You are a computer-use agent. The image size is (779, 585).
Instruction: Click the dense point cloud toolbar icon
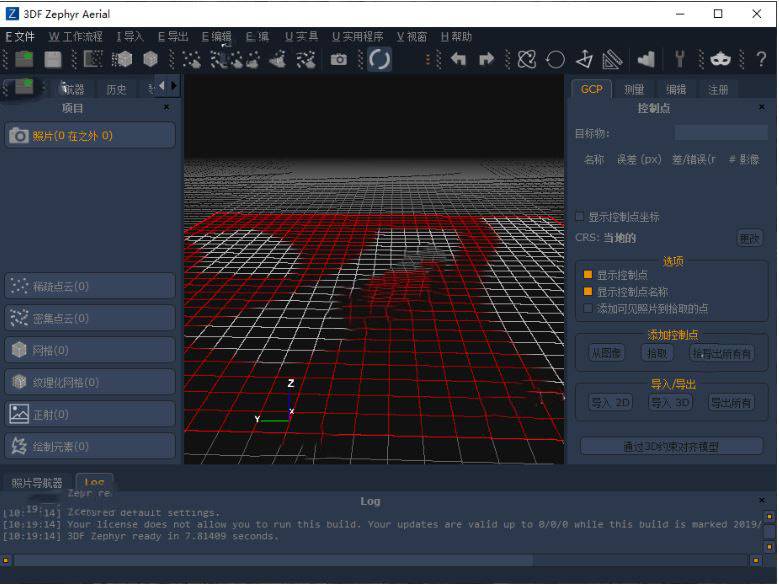point(220,60)
